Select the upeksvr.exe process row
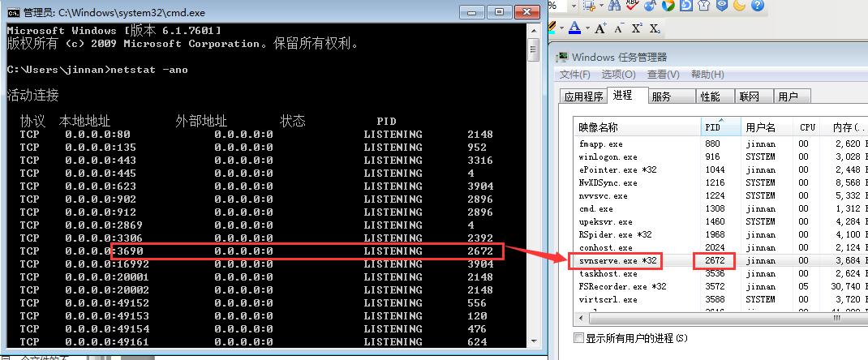868x360 pixels. [x=720, y=221]
